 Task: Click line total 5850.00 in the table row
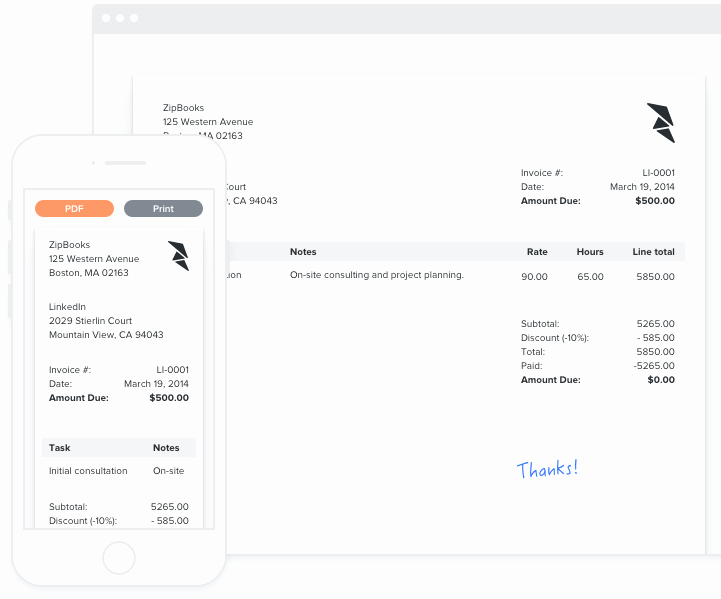pyautogui.click(x=655, y=276)
